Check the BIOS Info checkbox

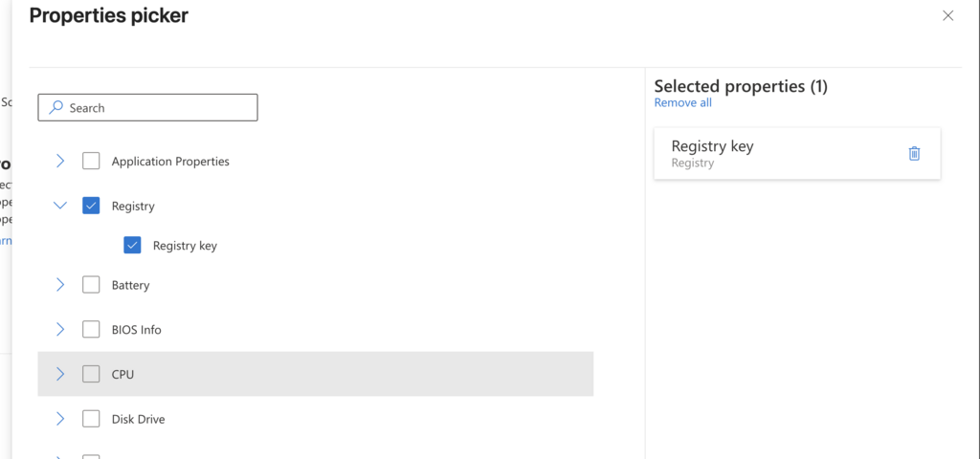pos(91,329)
